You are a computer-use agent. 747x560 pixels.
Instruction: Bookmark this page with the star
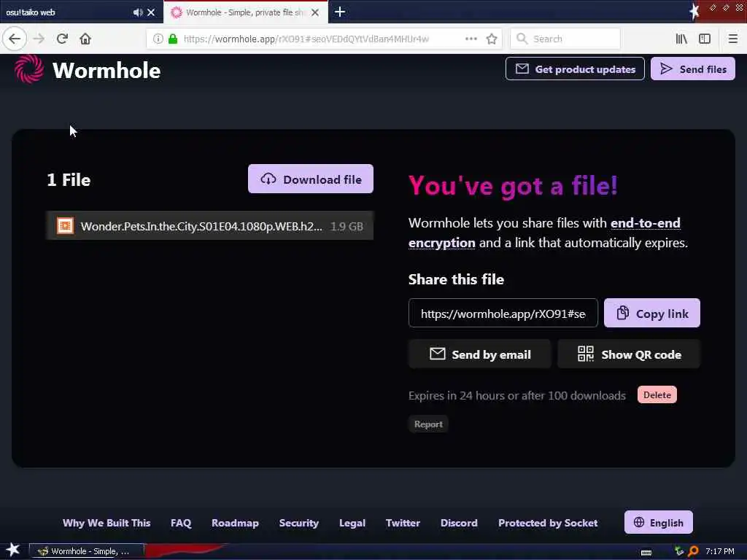(x=492, y=39)
